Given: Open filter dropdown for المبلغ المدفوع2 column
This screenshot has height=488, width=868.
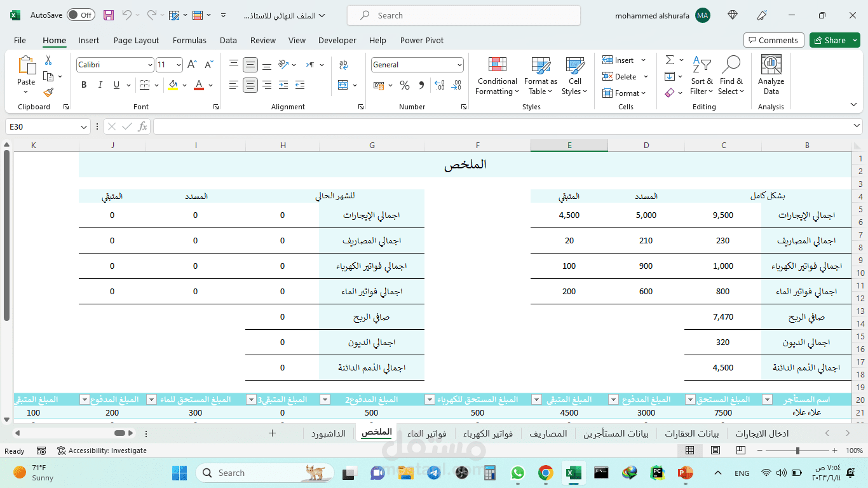Looking at the screenshot, I should (x=324, y=400).
